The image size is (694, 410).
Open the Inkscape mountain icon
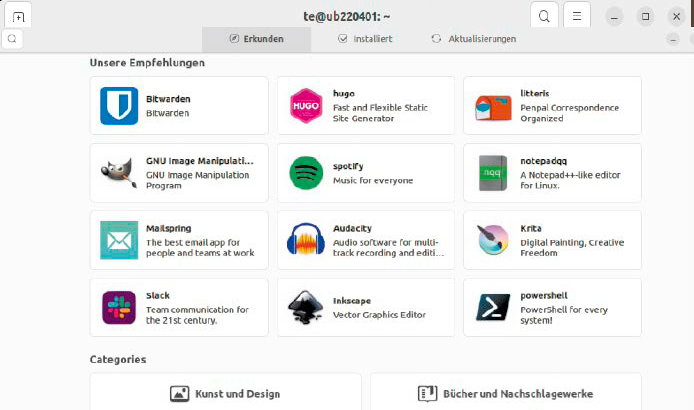point(306,307)
